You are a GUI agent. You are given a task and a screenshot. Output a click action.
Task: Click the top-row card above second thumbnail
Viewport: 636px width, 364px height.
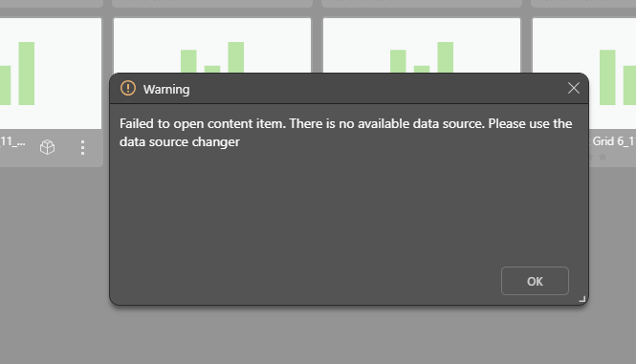(x=212, y=3)
